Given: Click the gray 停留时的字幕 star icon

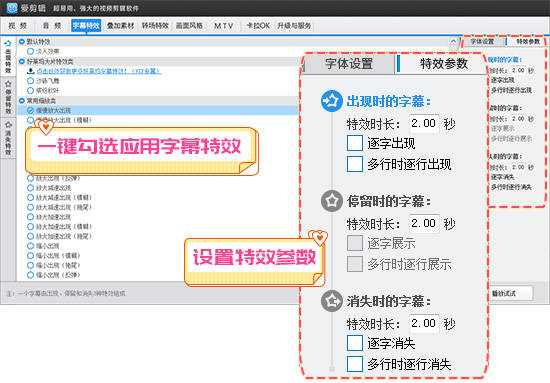Looking at the screenshot, I should [331, 201].
